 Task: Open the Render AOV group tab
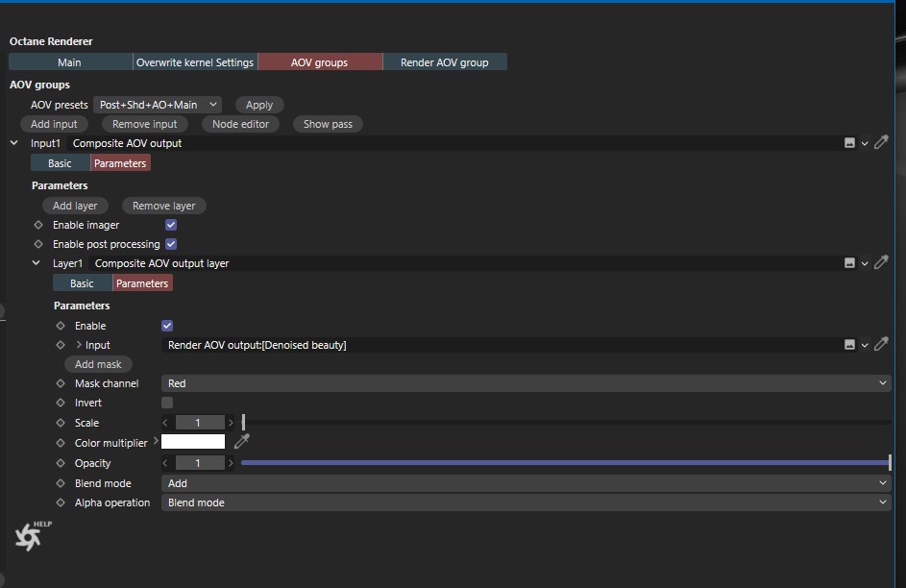point(444,61)
